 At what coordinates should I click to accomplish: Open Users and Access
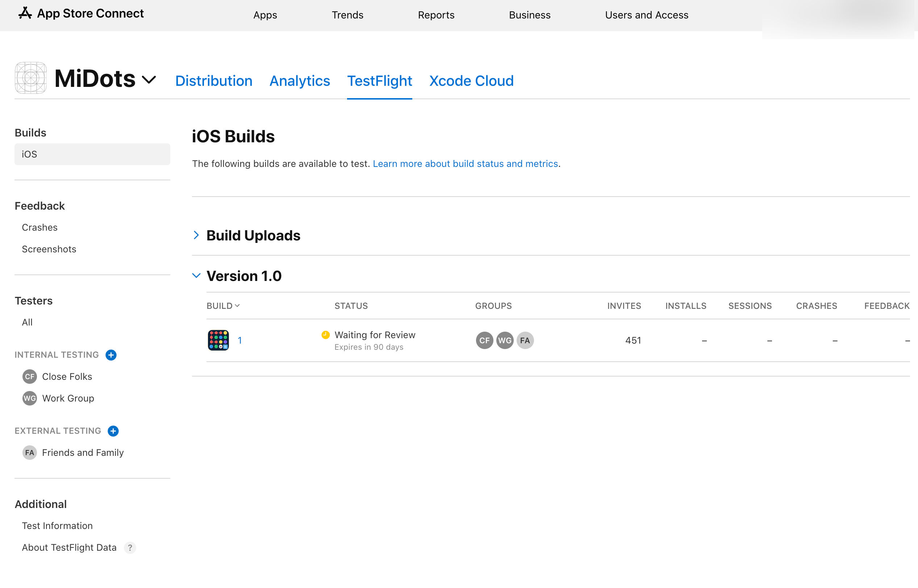(x=646, y=15)
